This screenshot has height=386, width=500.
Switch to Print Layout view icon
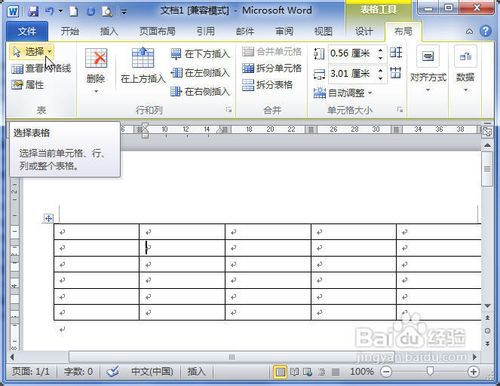(280, 371)
